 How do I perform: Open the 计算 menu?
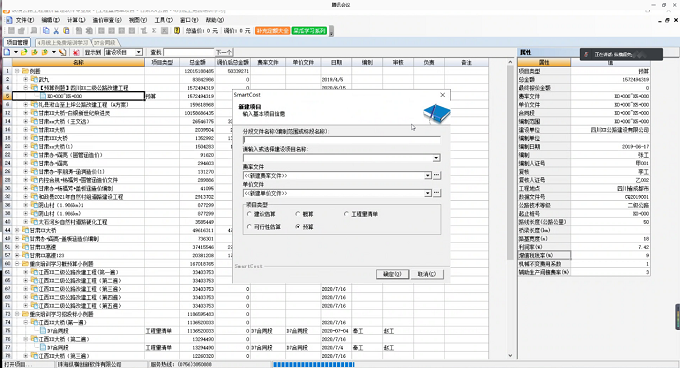pyautogui.click(x=76, y=20)
